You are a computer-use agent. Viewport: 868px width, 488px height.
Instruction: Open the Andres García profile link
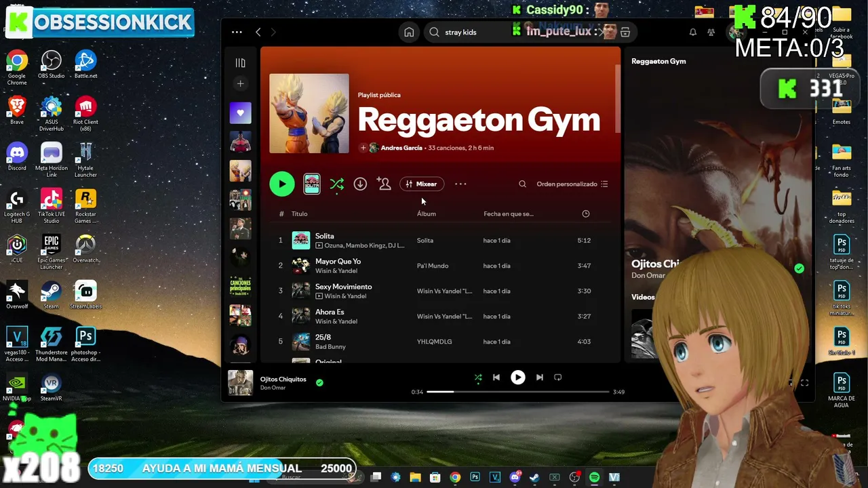[401, 148]
